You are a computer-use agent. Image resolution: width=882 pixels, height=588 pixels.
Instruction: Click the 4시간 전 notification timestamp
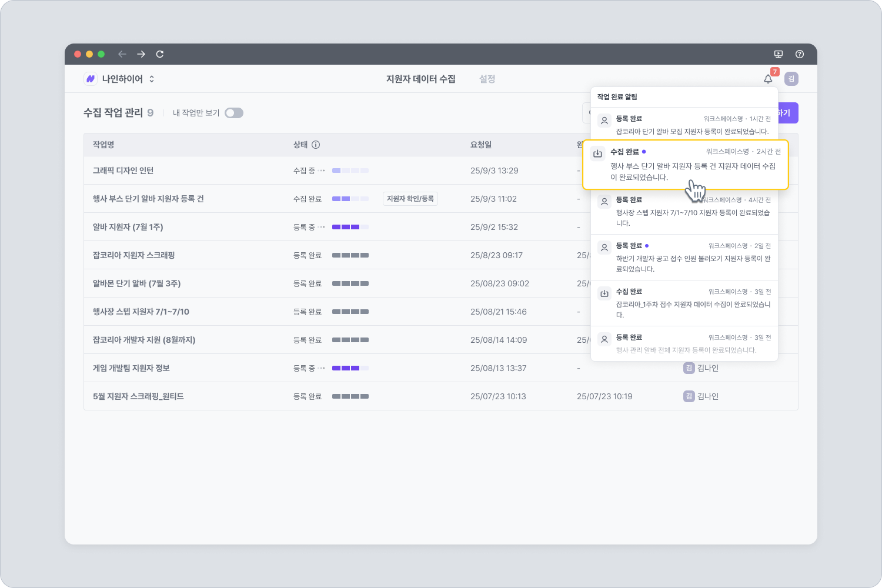[760, 200]
